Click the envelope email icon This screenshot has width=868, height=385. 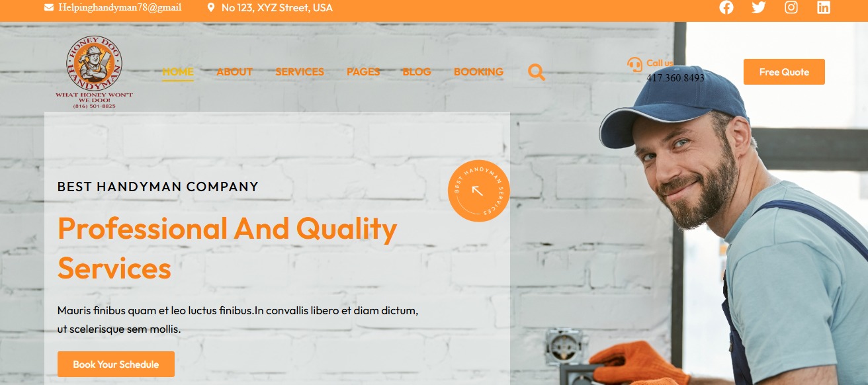pos(49,8)
